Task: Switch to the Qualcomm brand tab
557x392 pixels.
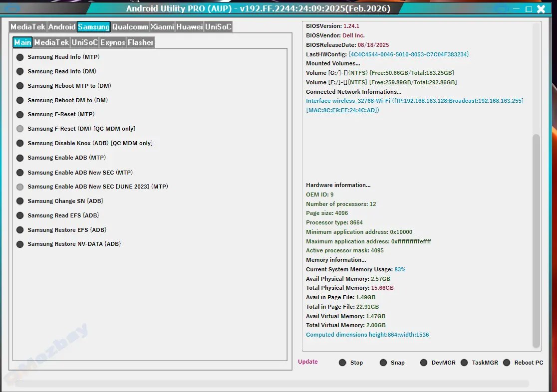Action: click(130, 27)
